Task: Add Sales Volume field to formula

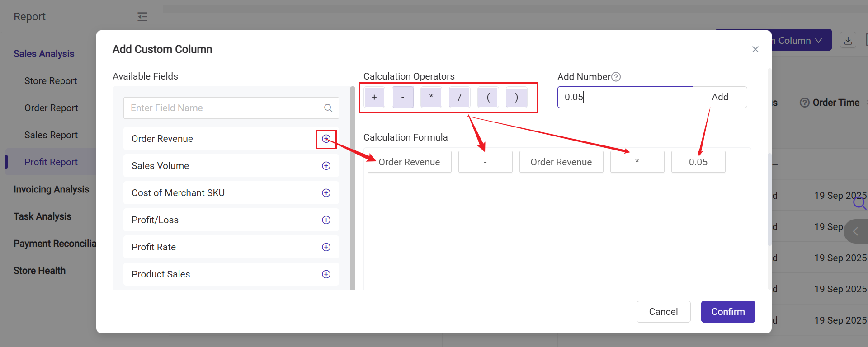Action: point(326,166)
